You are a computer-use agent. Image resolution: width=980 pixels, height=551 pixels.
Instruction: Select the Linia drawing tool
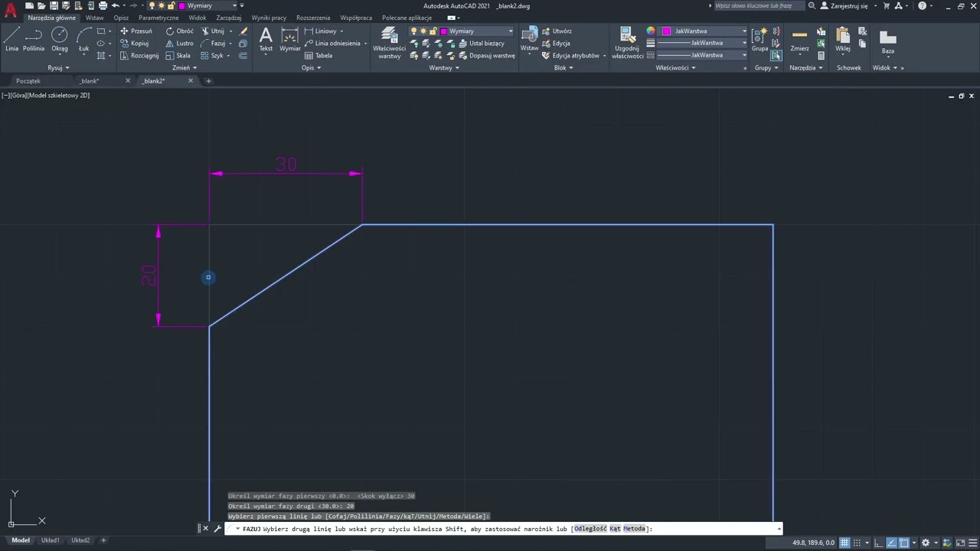11,40
